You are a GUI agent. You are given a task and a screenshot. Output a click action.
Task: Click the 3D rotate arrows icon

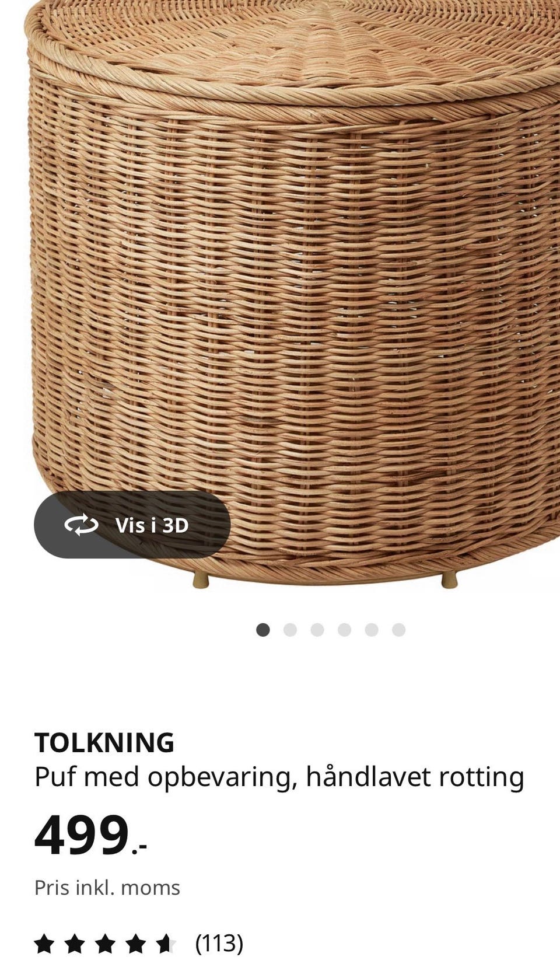(81, 525)
